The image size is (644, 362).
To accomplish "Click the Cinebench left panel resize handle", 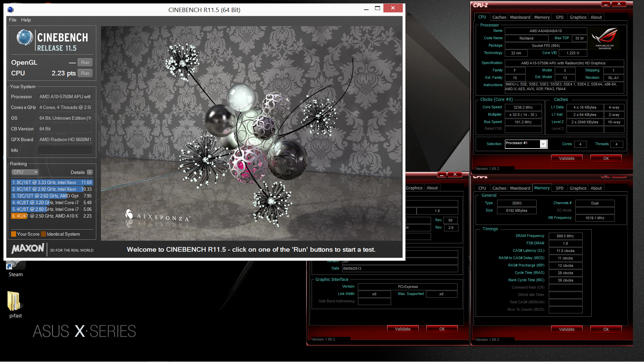I will [99, 141].
